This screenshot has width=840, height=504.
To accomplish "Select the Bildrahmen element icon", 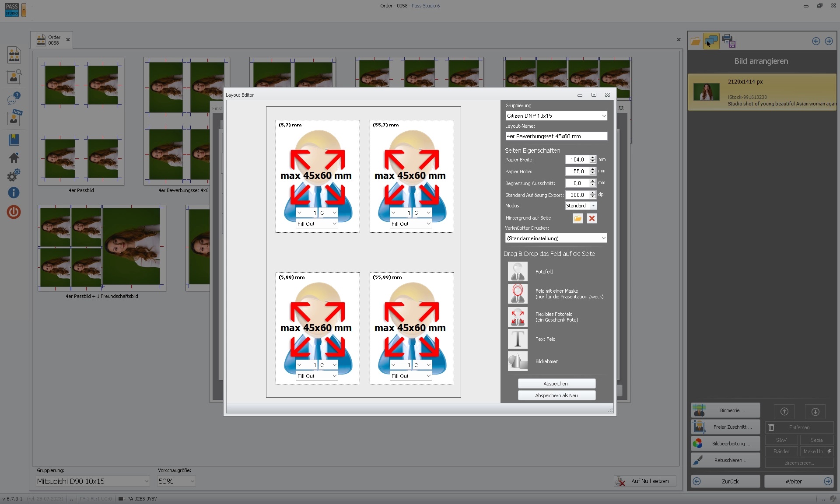I will pyautogui.click(x=518, y=361).
